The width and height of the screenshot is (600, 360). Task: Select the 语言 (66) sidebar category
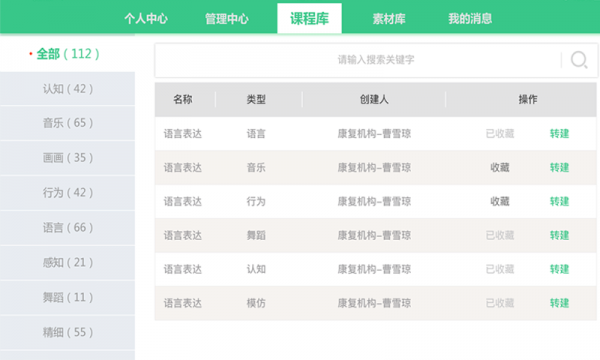(67, 228)
